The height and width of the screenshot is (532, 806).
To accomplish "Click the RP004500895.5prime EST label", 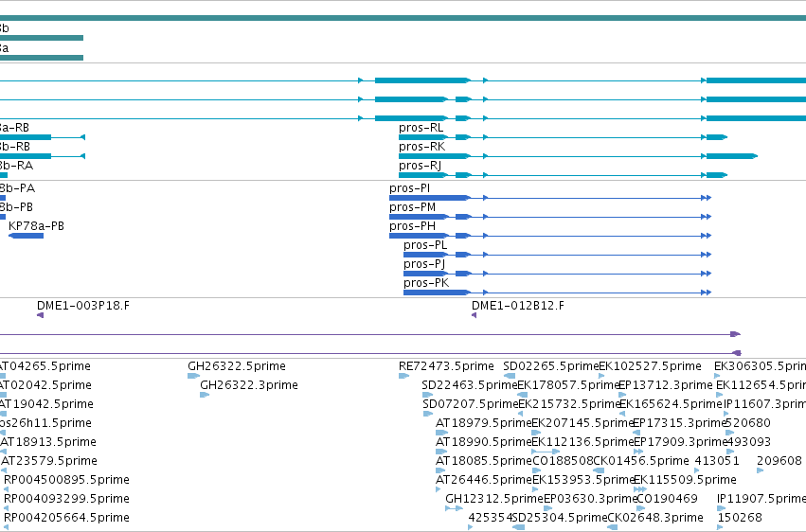I will tap(67, 480).
